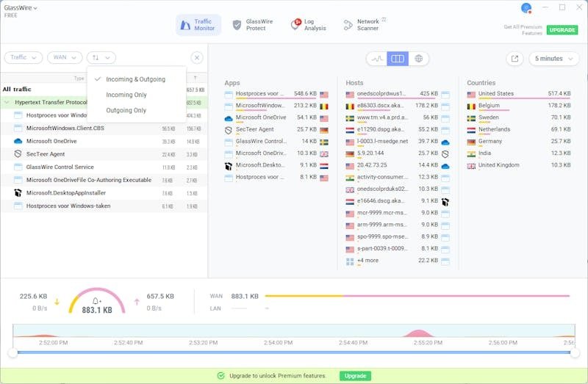The height and width of the screenshot is (384, 588).
Task: Select host www.tm.v4.a.prd.a
Action: click(x=382, y=117)
